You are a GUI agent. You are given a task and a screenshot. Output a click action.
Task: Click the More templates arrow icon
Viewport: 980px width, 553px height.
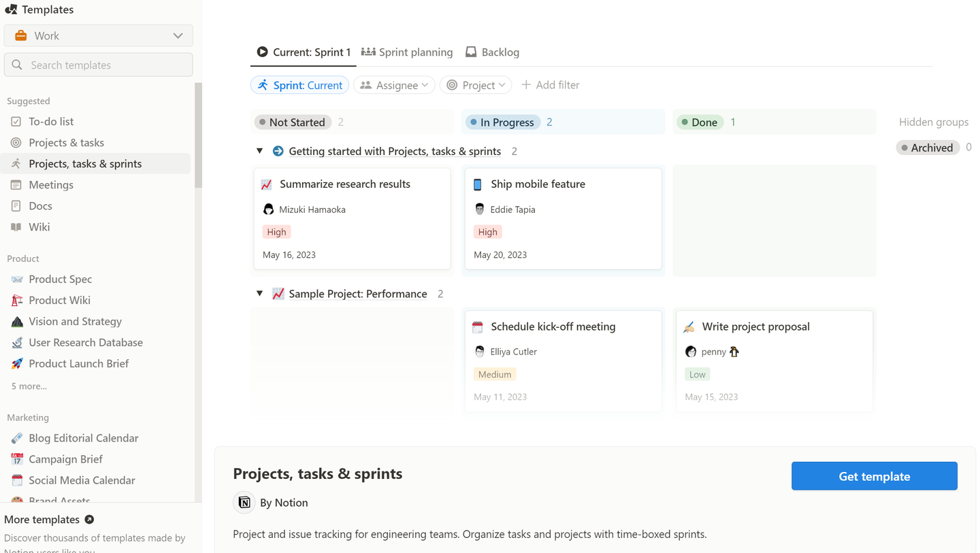pyautogui.click(x=89, y=520)
